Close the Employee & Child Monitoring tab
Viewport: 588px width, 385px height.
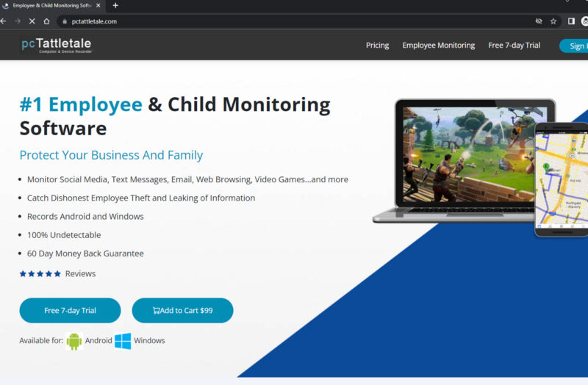tap(98, 5)
